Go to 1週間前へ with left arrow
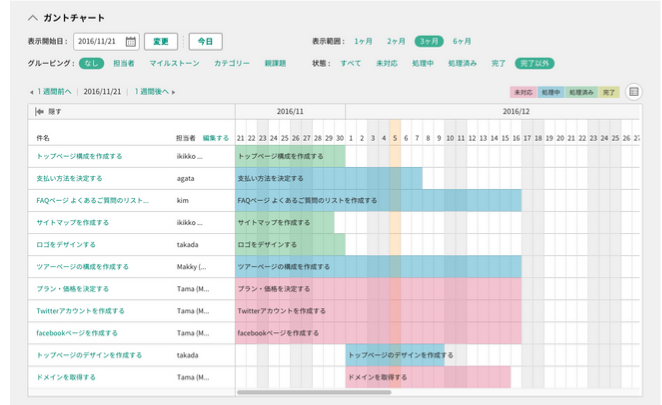662x405 pixels. (x=50, y=92)
